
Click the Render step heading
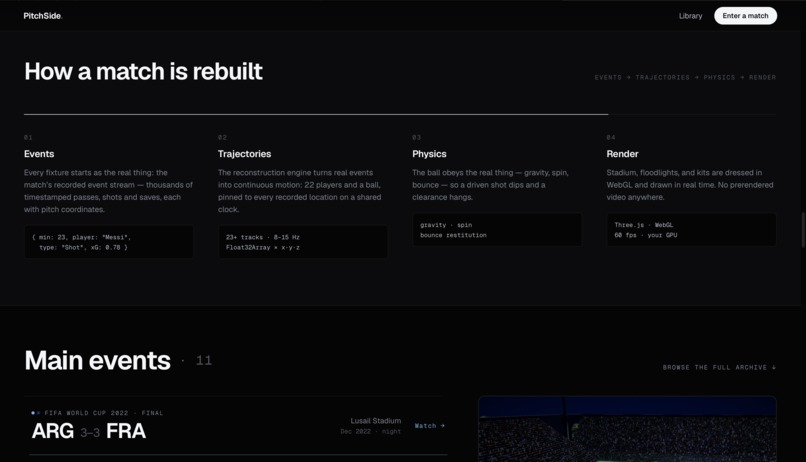click(x=622, y=154)
